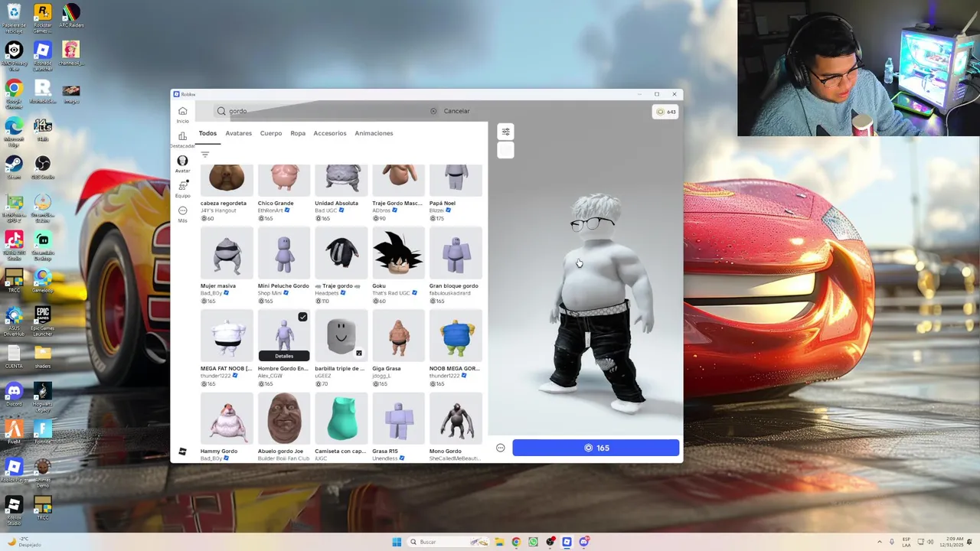Open Discord desktop icon
This screenshot has width=980, height=551.
[x=14, y=395]
